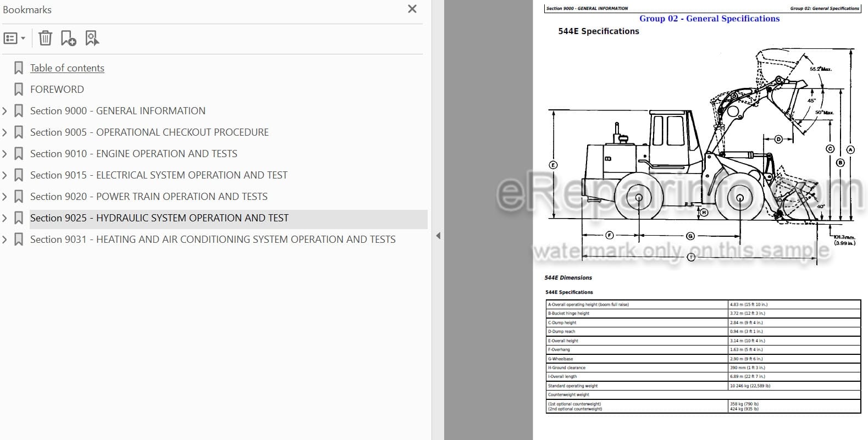Click the E-Overall height table row
Viewport: 868px width, 440px height.
(x=703, y=341)
